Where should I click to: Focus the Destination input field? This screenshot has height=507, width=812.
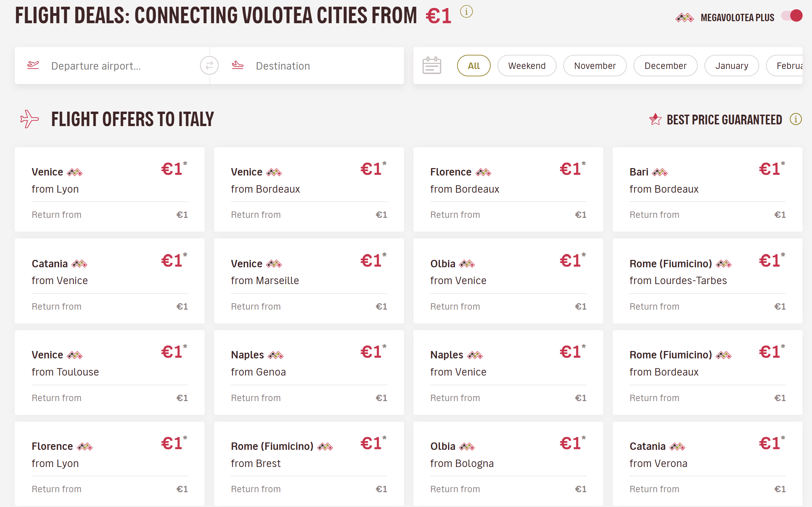click(307, 66)
